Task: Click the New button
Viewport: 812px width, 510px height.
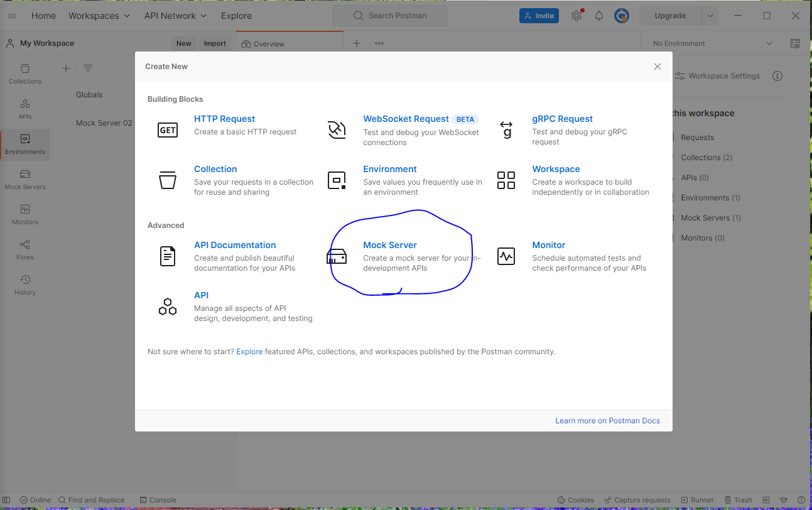Action: click(x=184, y=43)
